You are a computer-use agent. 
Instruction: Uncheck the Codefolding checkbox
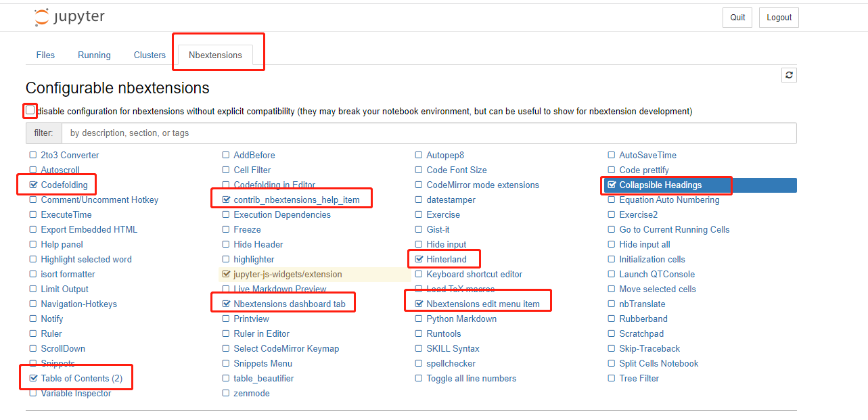(33, 185)
